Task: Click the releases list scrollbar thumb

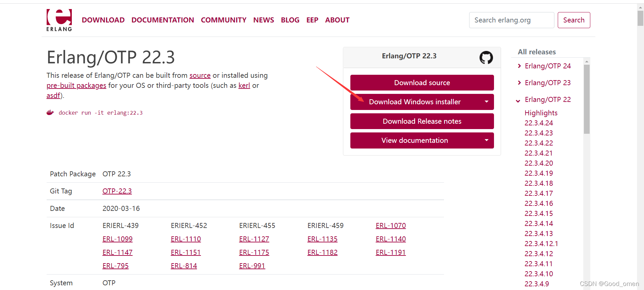Action: click(587, 99)
